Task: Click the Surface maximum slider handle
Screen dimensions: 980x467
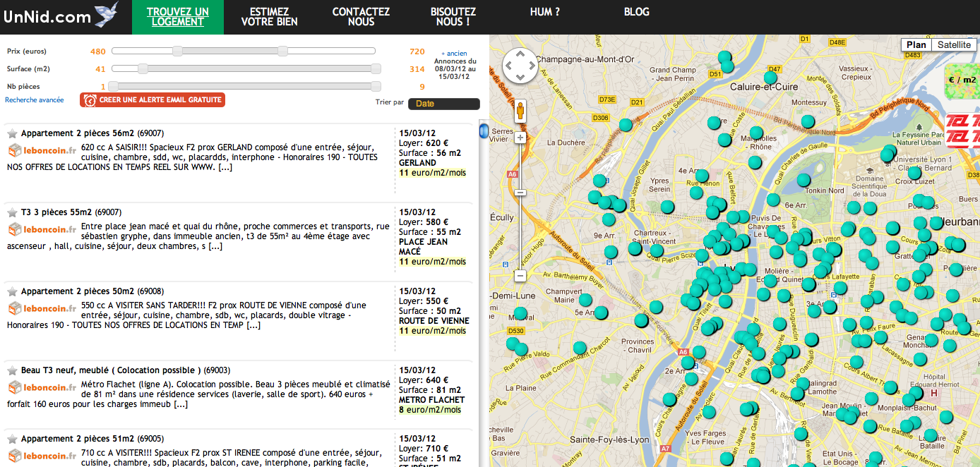Action: 376,68
